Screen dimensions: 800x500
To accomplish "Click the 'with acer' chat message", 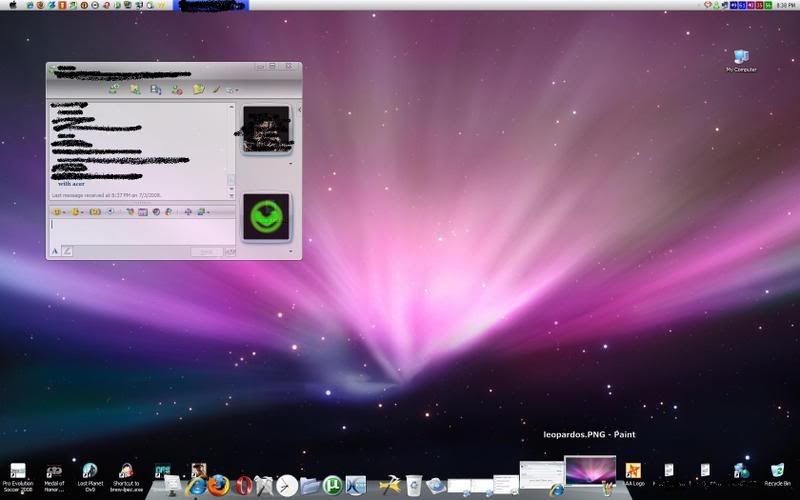I will click(71, 184).
